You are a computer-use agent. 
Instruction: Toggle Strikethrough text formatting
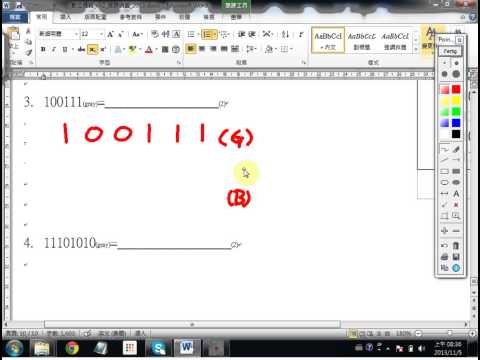(x=81, y=49)
